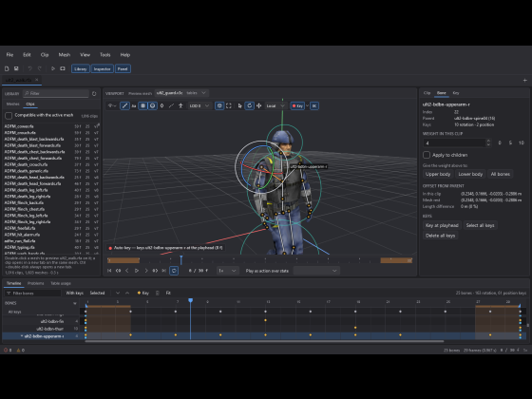The image size is (532, 399).
Task: Collapse the BONES header chevron in timeline
Action: (x=75, y=303)
